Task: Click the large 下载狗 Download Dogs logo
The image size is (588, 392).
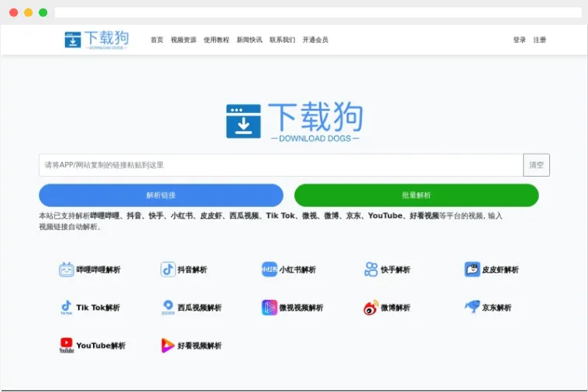Action: [294, 121]
